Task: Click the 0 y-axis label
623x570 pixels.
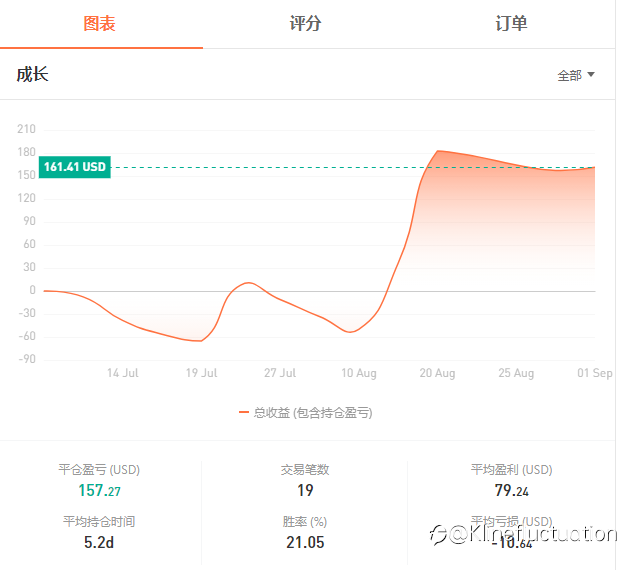Action: [x=32, y=290]
